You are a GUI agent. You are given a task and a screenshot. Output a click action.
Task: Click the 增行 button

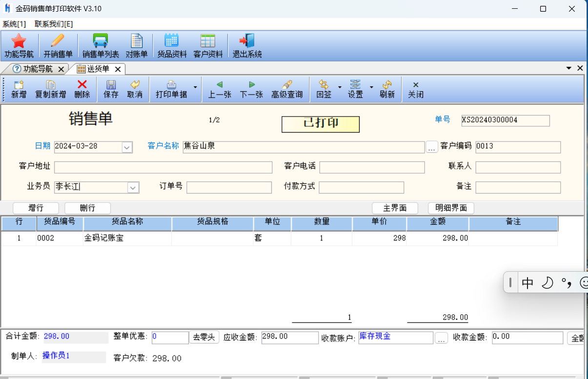(36, 208)
